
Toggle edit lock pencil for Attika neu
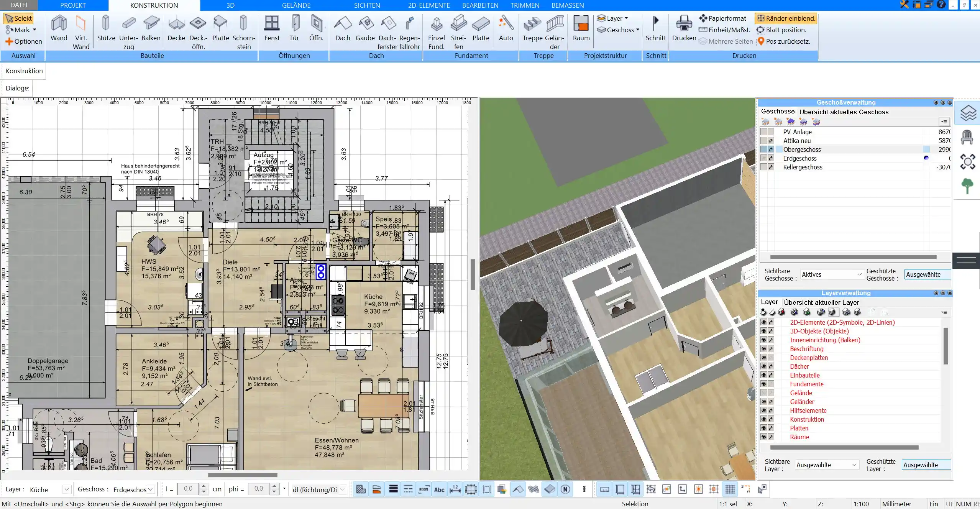tap(771, 141)
